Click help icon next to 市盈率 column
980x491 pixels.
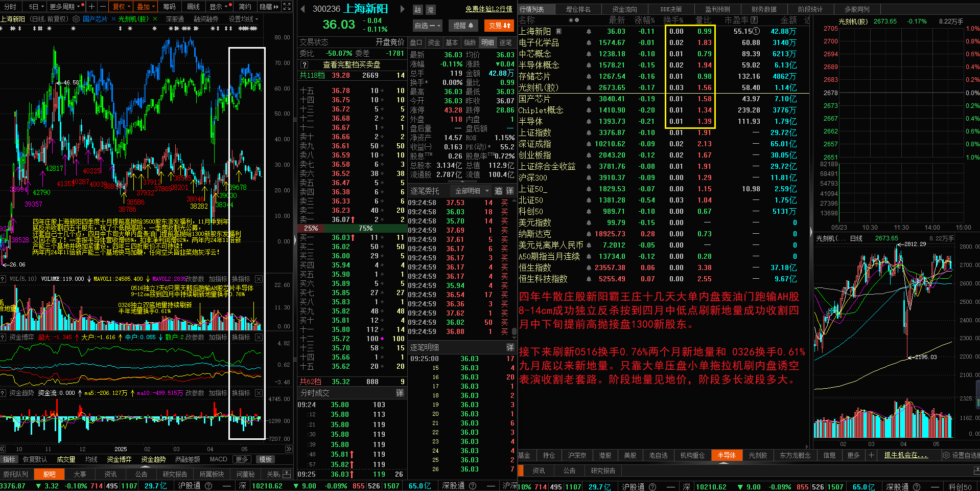(x=754, y=20)
